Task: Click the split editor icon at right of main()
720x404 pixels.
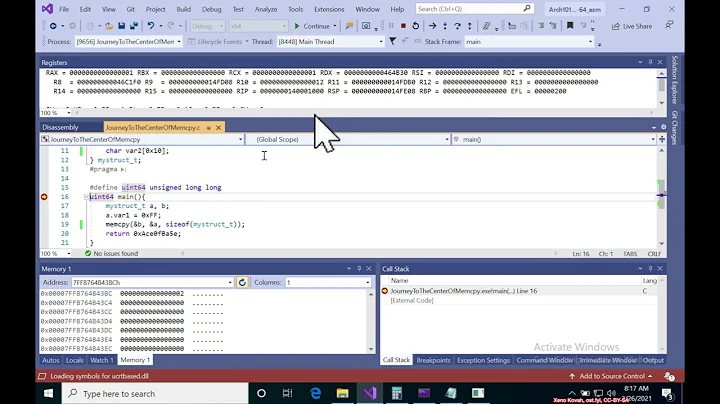Action: click(662, 139)
